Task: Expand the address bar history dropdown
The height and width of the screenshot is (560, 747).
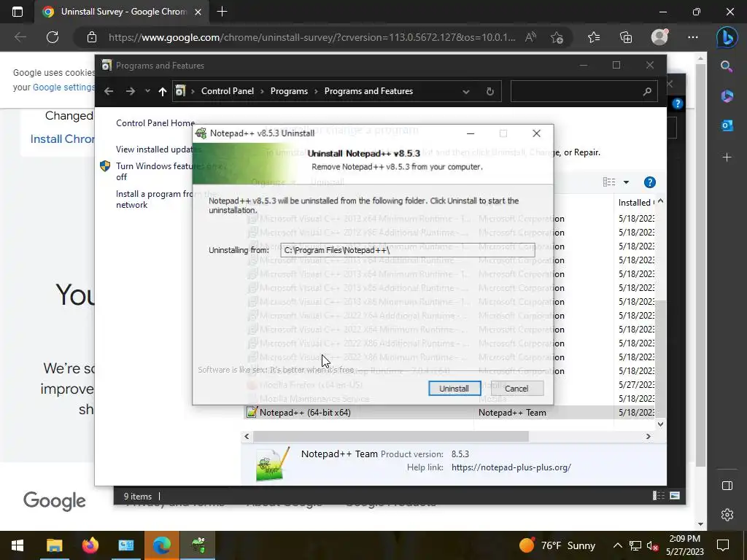Action: point(466,91)
